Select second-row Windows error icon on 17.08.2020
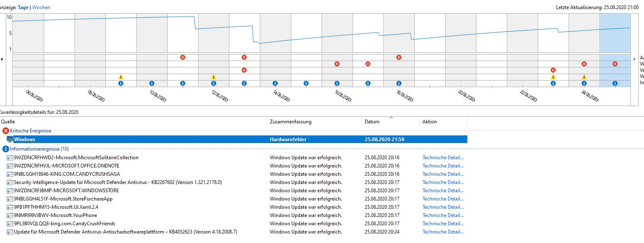Screen dimensions: 644x243 coord(368,64)
